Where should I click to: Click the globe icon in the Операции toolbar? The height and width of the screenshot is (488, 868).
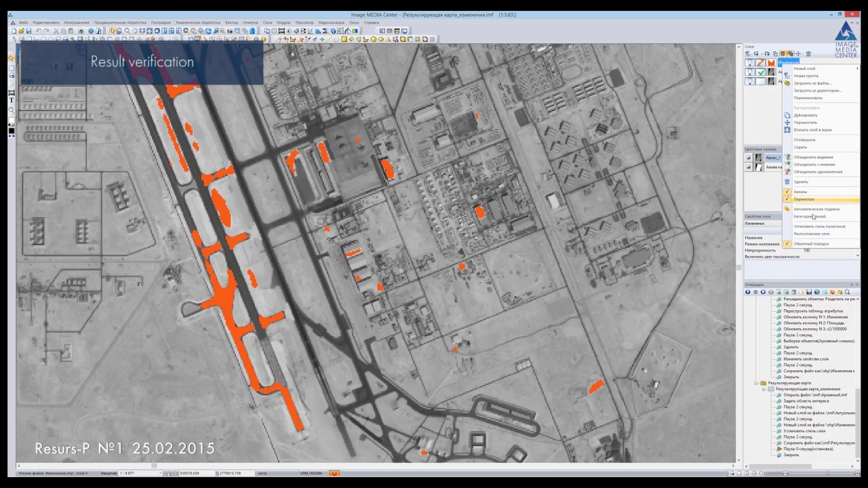click(x=816, y=292)
